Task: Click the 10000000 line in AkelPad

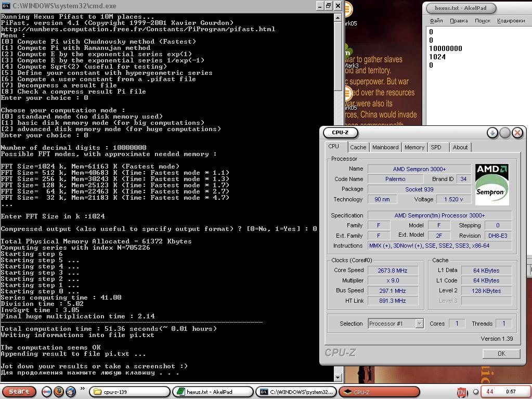Action: (x=446, y=48)
